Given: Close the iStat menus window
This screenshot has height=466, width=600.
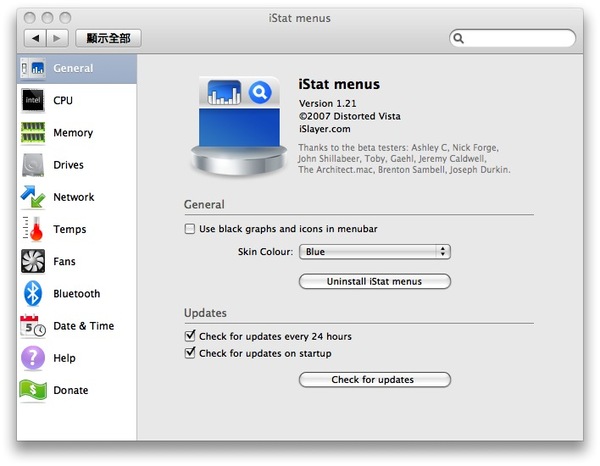Looking at the screenshot, I should click(x=29, y=18).
